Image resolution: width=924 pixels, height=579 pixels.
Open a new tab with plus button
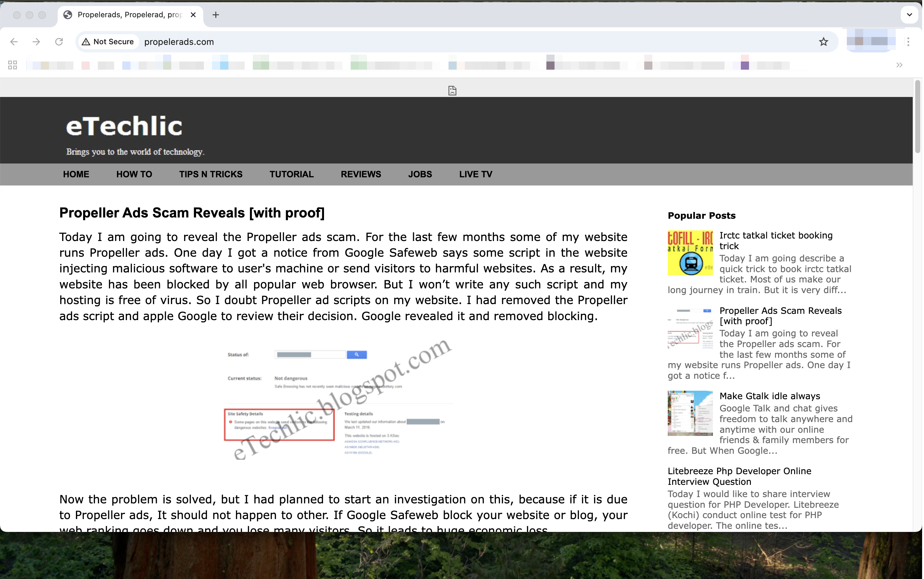(x=216, y=15)
